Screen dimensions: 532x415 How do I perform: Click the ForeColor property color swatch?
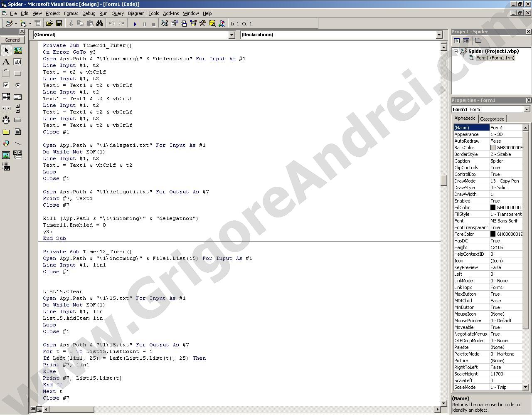pyautogui.click(x=493, y=234)
